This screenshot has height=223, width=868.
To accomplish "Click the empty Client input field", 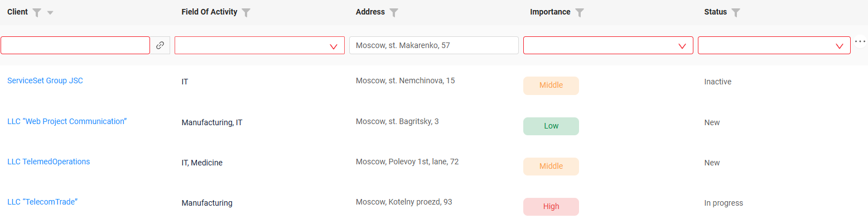I will coord(75,45).
